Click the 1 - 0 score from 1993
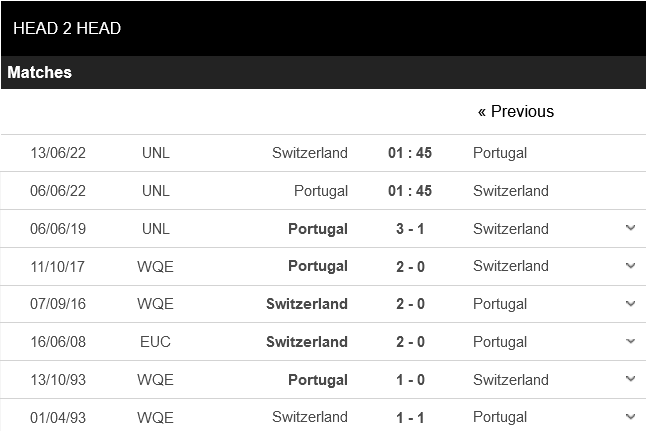The height and width of the screenshot is (431, 646). (409, 380)
